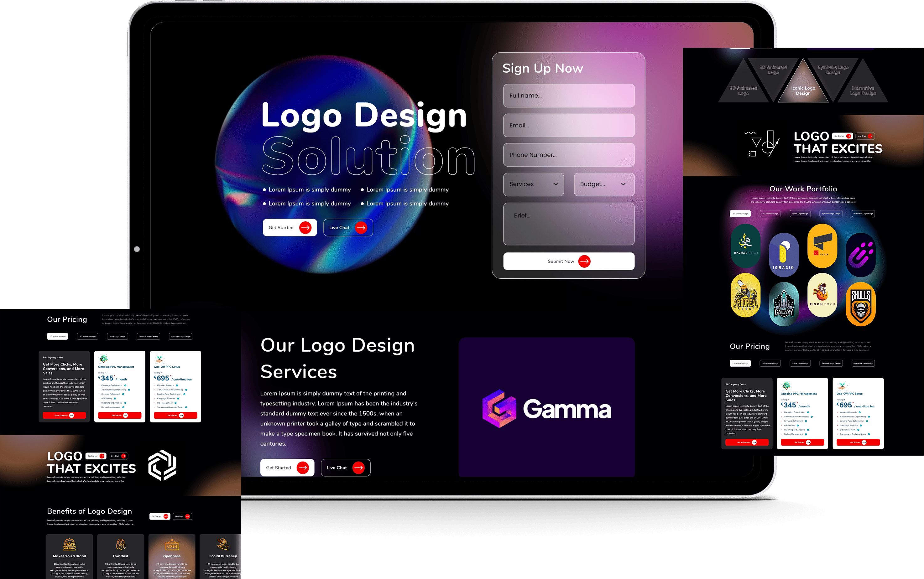Open the Budget dropdown in the signup form

604,184
